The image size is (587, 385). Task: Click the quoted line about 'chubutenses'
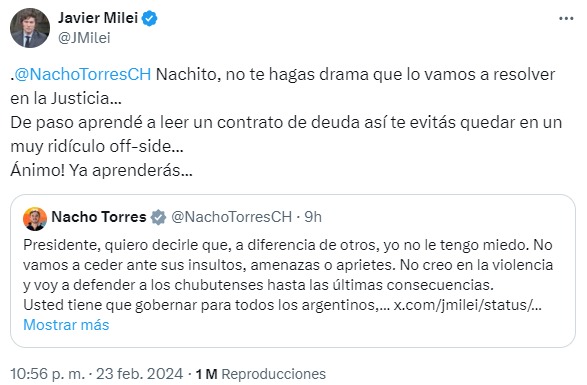[258, 285]
